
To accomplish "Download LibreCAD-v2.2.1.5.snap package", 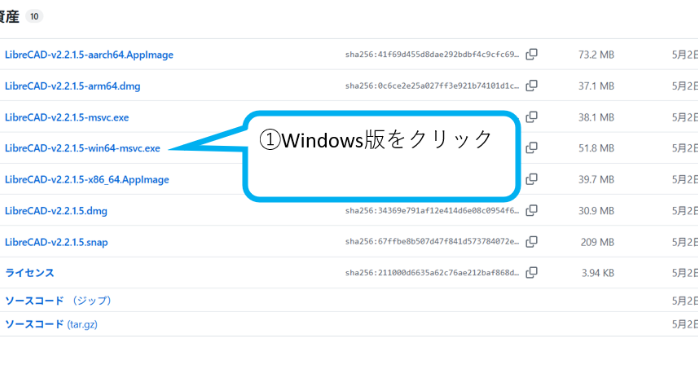I will point(57,242).
